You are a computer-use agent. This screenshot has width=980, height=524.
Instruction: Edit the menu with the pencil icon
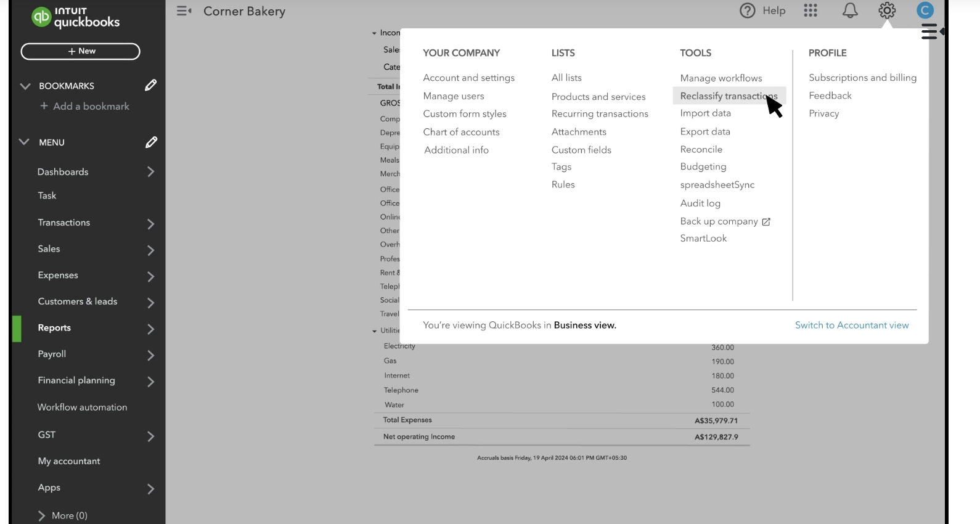[x=151, y=142]
